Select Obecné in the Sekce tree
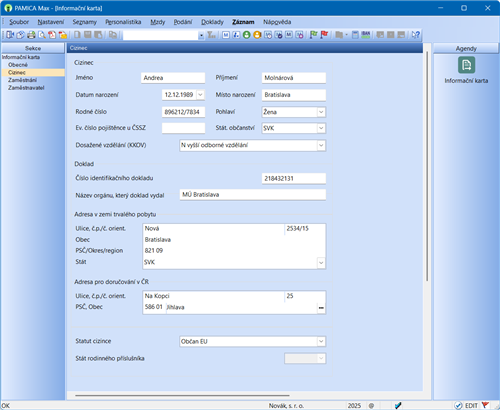Screen dimensions: 500x410 (x=18, y=65)
